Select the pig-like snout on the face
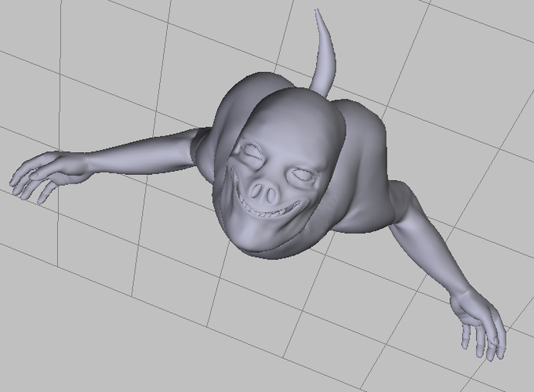This screenshot has height=392, width=534. [x=262, y=191]
